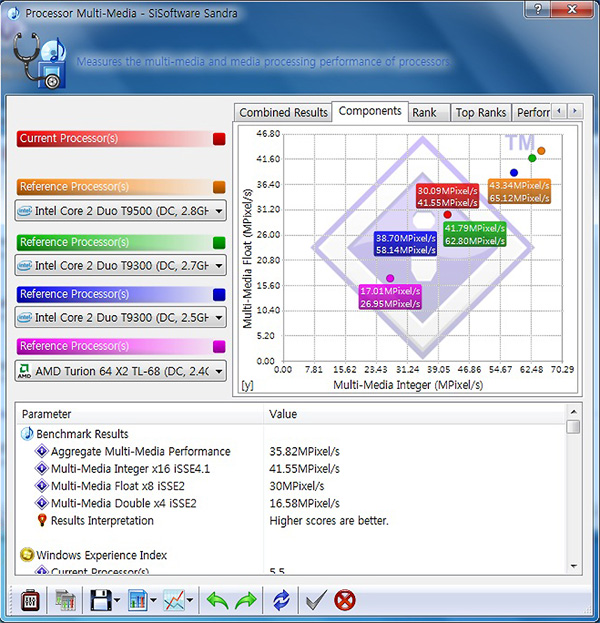Click the Benchmark Results music note icon
This screenshot has height=623, width=600.
[x=27, y=433]
